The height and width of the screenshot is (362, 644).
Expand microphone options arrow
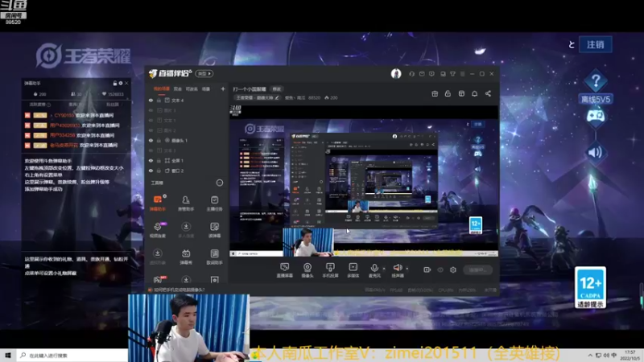pos(384,269)
